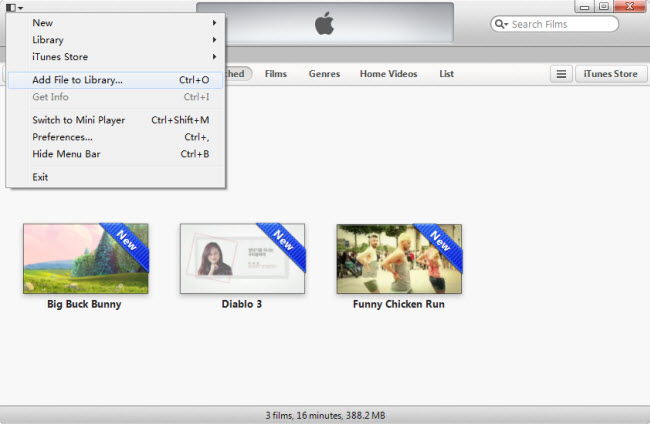Expand the iTunes Store submenu
The image size is (650, 424).
click(x=115, y=57)
